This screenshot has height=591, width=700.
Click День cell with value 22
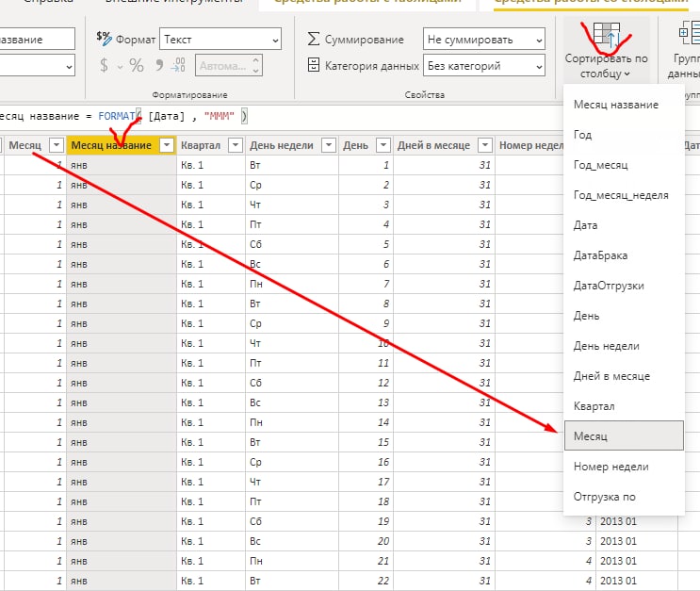366,581
